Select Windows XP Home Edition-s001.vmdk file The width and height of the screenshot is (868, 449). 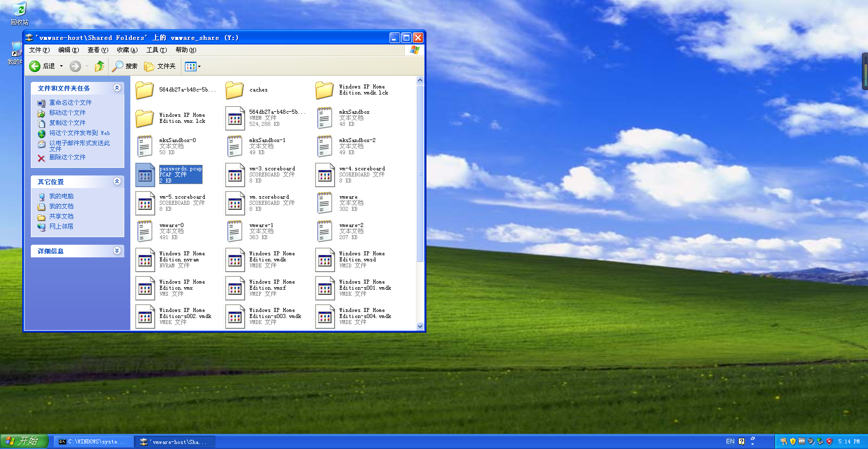click(x=354, y=288)
